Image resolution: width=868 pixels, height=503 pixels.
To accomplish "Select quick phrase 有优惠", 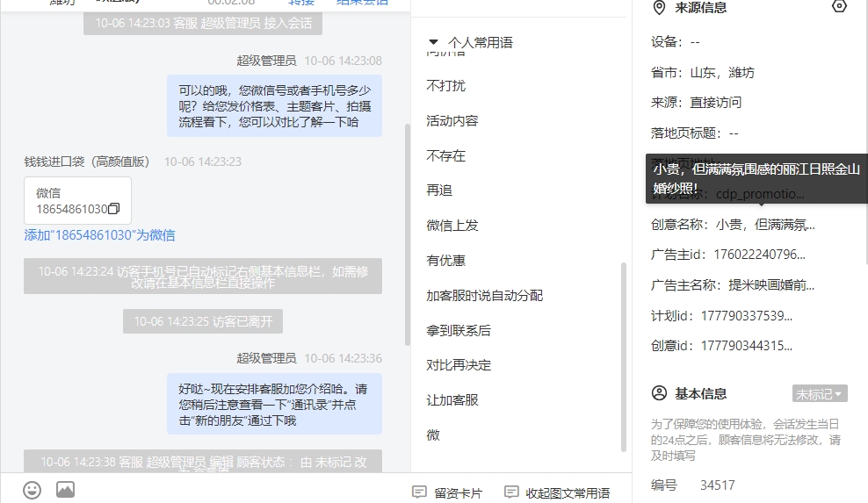I will [445, 260].
